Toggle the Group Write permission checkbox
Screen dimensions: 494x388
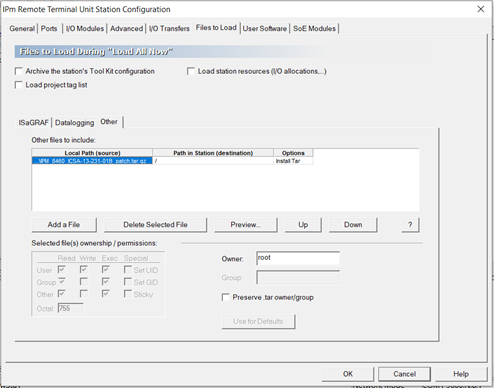click(x=84, y=282)
